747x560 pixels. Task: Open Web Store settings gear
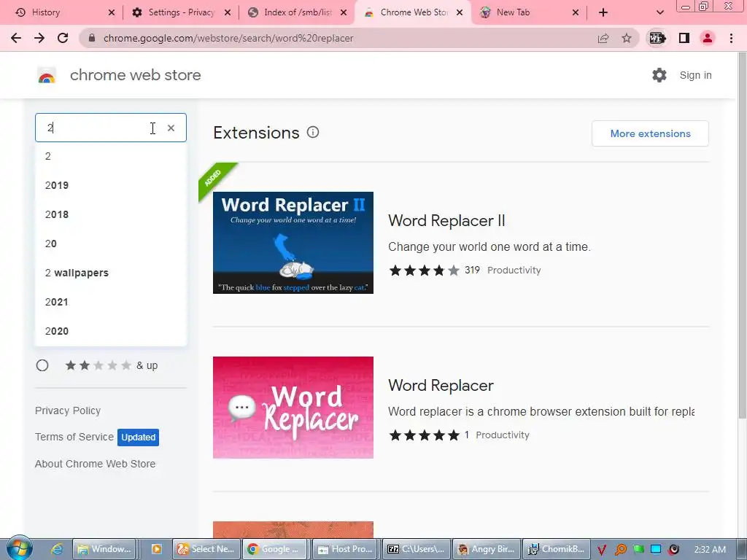pyautogui.click(x=659, y=75)
